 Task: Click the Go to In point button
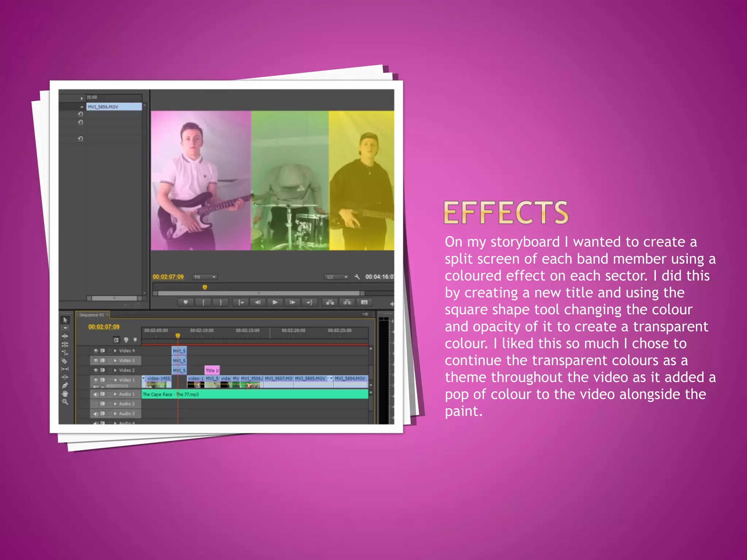click(241, 302)
